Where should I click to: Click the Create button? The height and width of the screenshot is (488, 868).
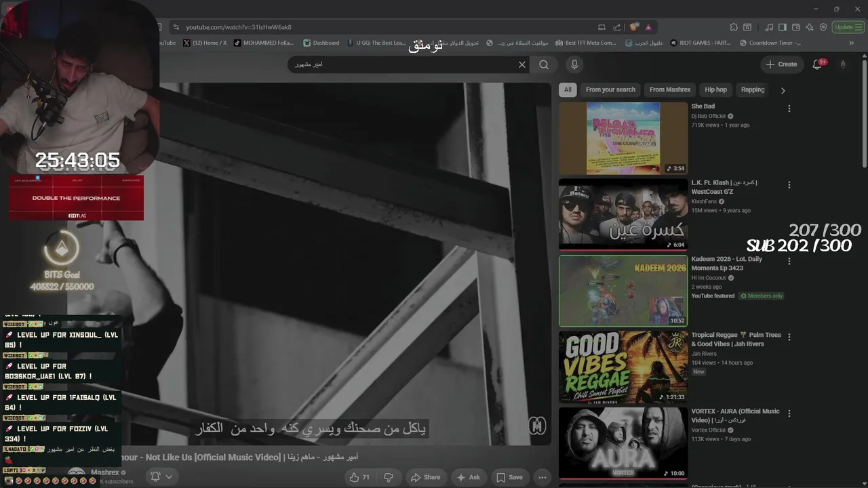point(781,64)
